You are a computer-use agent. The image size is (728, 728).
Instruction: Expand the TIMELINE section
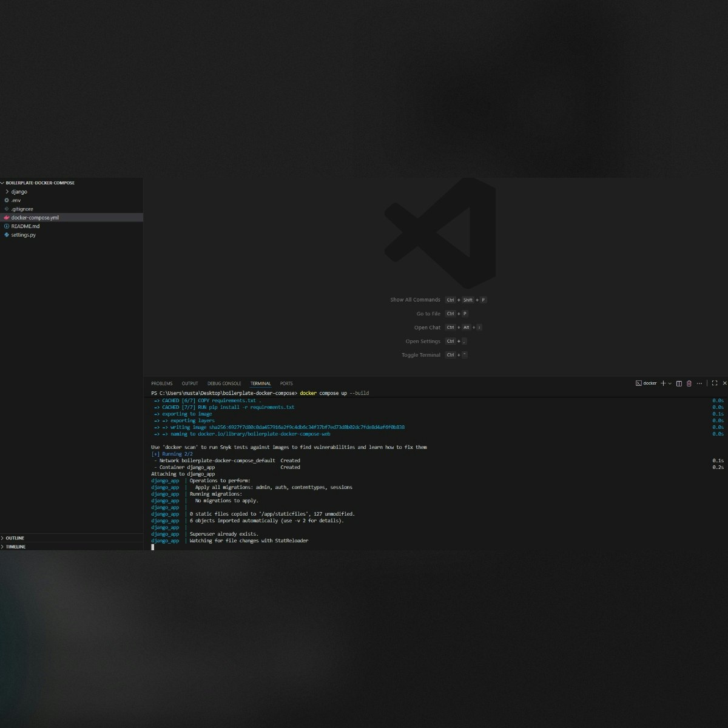click(16, 547)
